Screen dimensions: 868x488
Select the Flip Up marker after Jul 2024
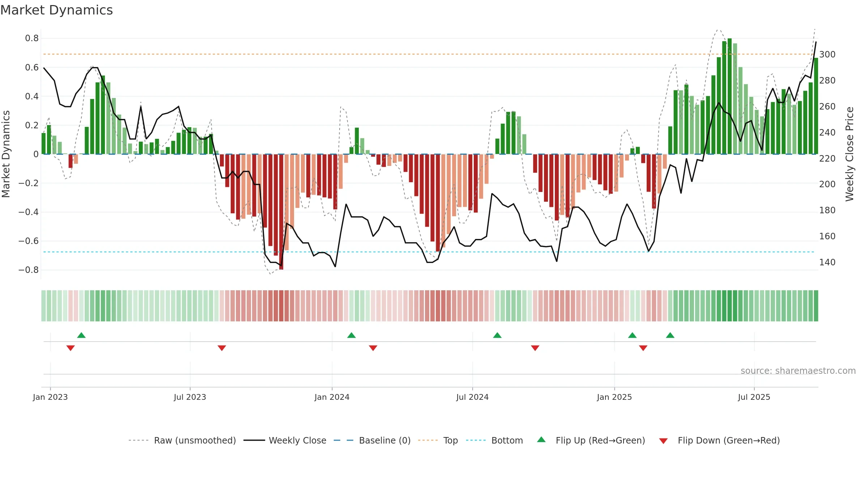[x=497, y=335]
